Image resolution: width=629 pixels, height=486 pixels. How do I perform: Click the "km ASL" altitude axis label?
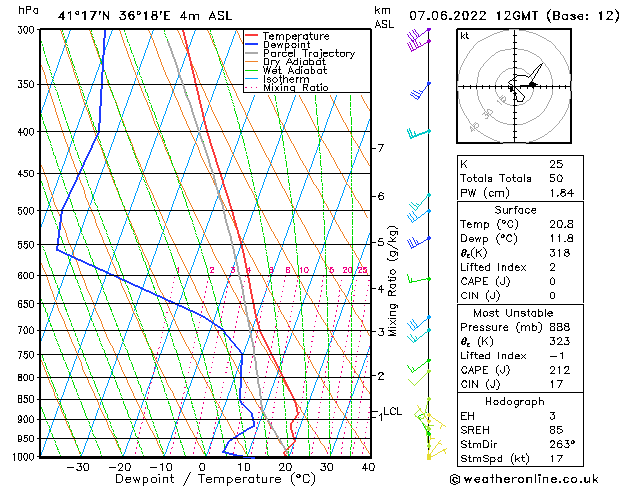pyautogui.click(x=384, y=17)
